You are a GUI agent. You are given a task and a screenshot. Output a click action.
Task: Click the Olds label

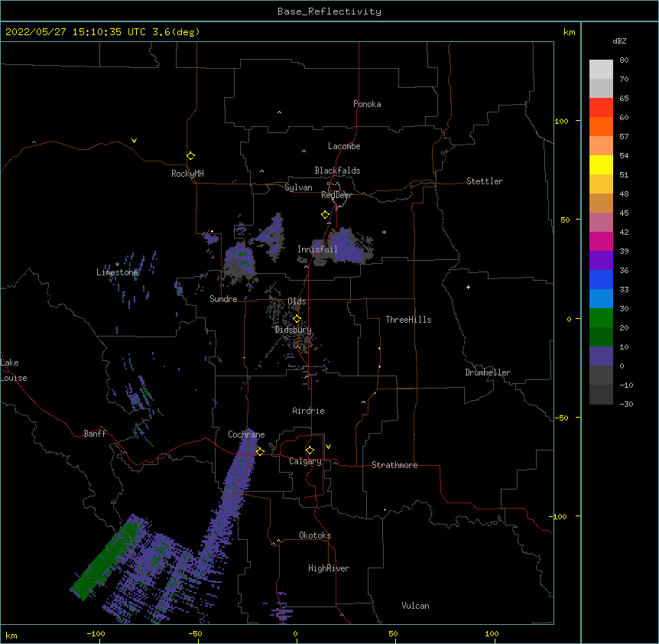(297, 301)
